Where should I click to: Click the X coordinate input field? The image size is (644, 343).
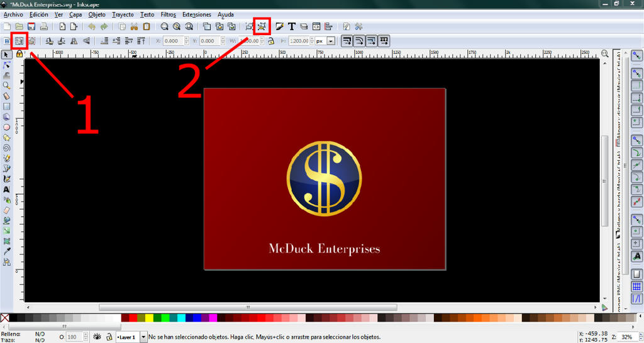(x=174, y=41)
